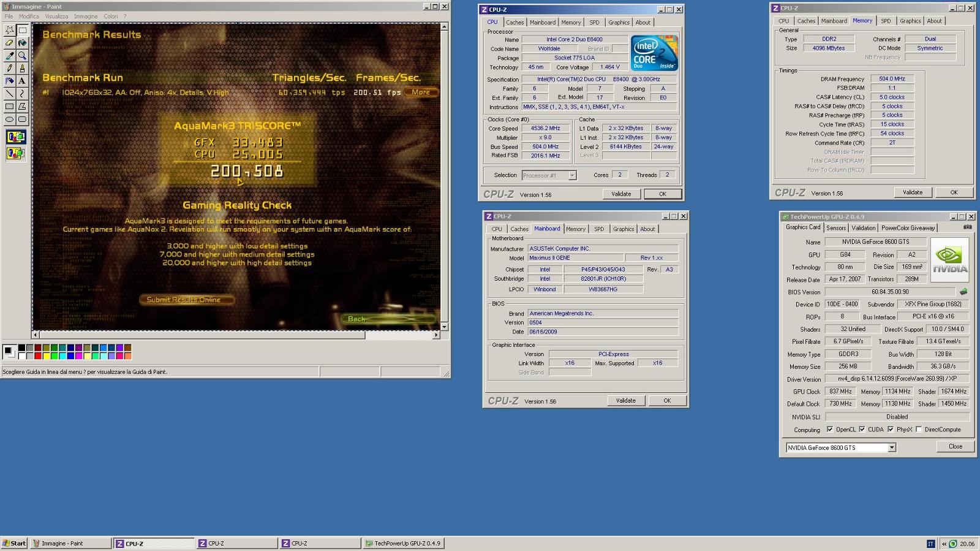Open the Processor #1 selection dropdown
The height and width of the screenshot is (551, 980).
[572, 175]
